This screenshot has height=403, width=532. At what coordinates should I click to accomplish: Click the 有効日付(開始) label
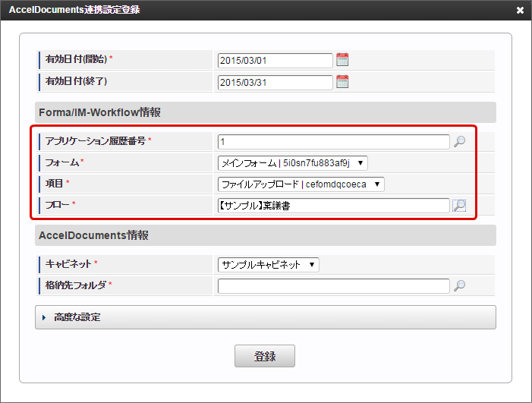[x=77, y=59]
